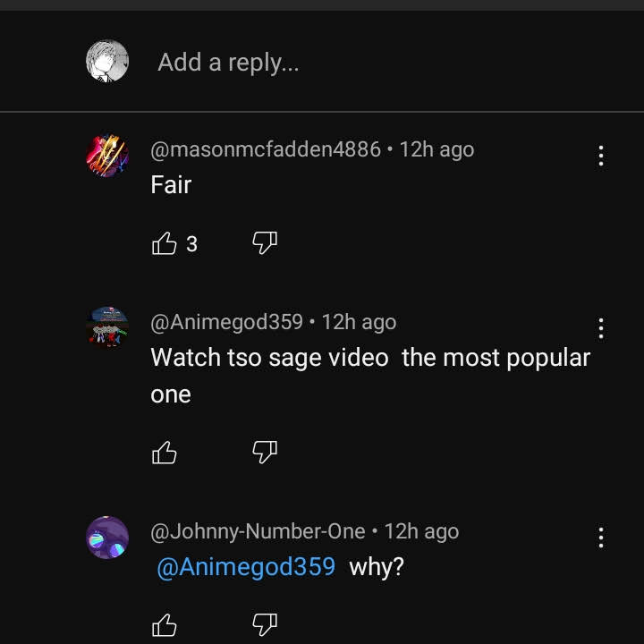This screenshot has height=644, width=644.
Task: Like Johnny-Number-One's "why?" reply
Action: point(165,624)
